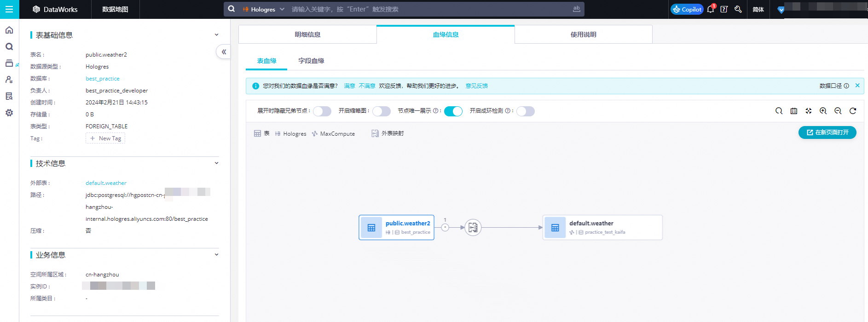Click the region value cn-hangzhou

click(x=102, y=275)
